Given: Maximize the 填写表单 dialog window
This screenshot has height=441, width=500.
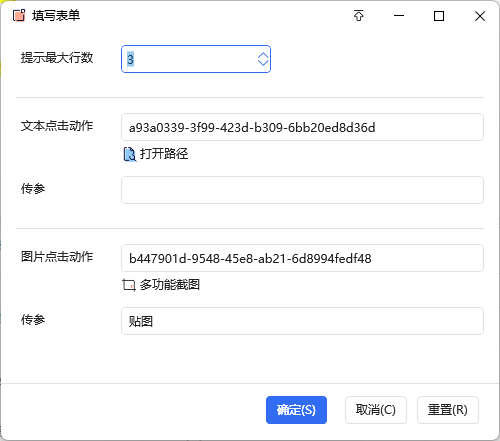Looking at the screenshot, I should click(439, 16).
